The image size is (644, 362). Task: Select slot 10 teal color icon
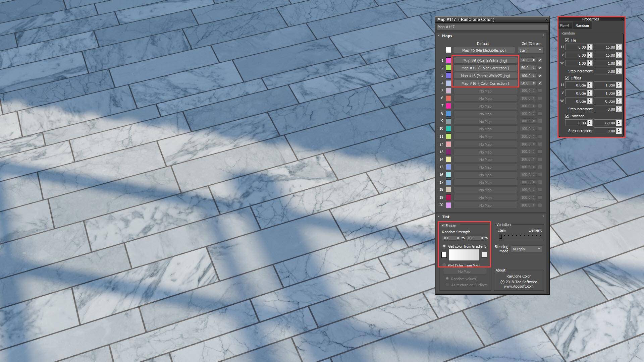448,128
